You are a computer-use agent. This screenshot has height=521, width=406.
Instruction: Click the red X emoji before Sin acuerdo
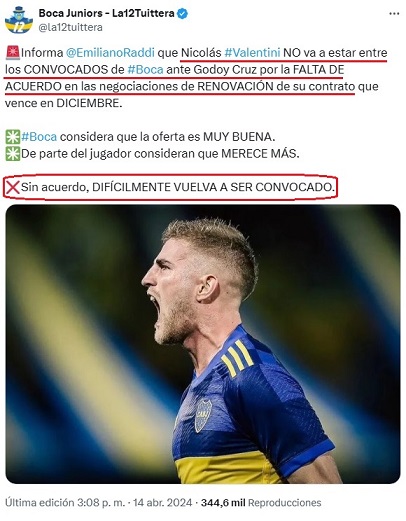[x=13, y=187]
